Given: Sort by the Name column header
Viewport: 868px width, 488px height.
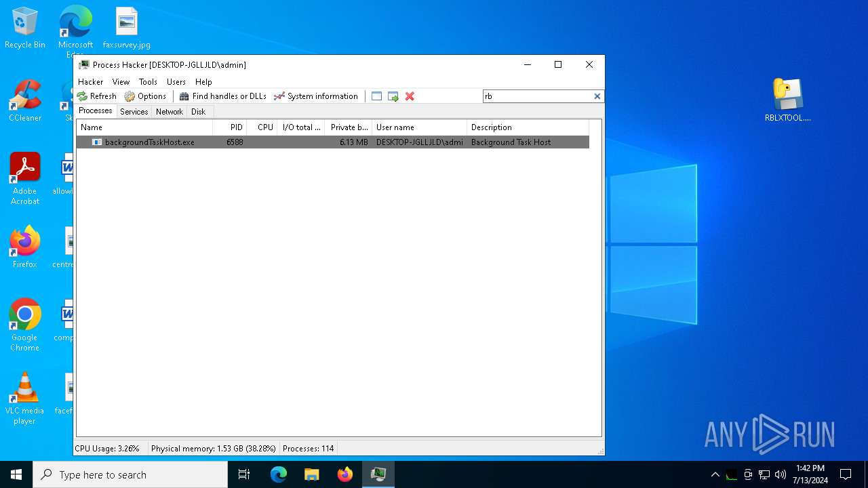Looking at the screenshot, I should (144, 127).
